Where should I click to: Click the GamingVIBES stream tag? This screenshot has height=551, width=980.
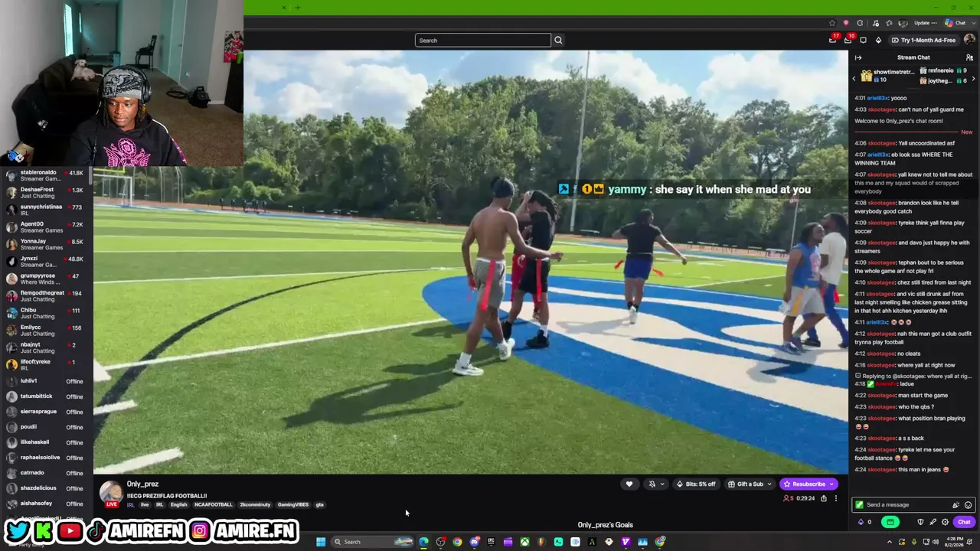(x=292, y=505)
